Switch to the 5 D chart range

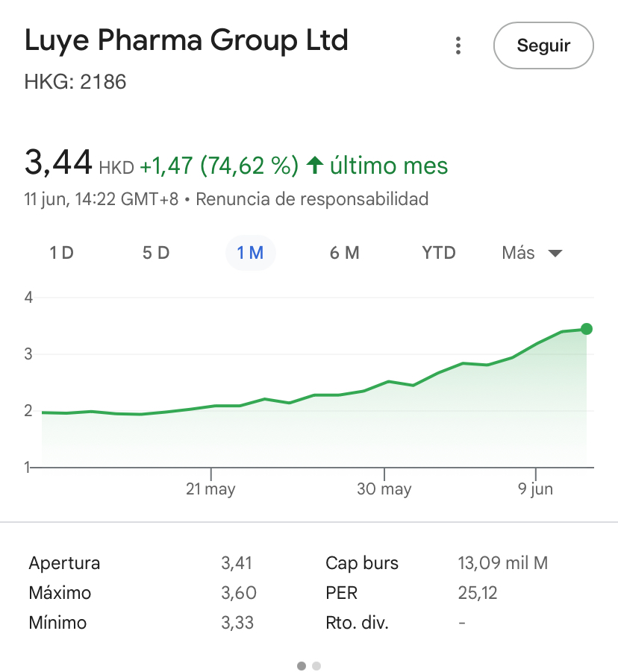pos(156,253)
